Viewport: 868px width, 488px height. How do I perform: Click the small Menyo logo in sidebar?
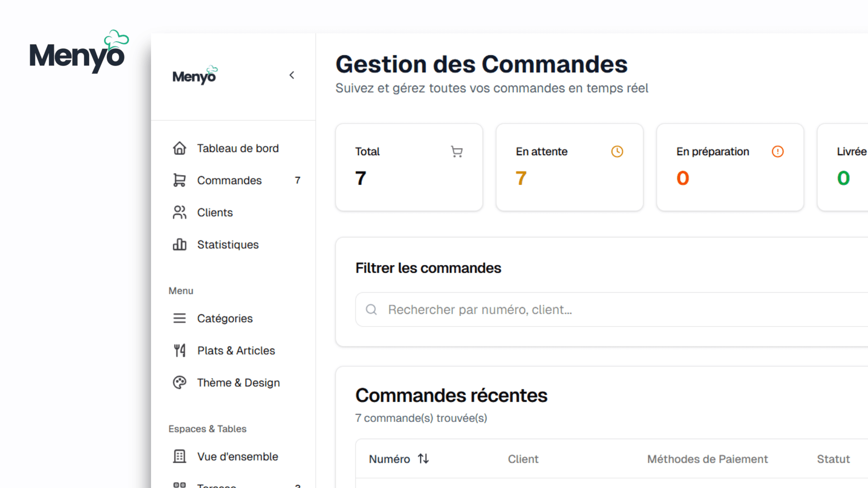click(195, 75)
